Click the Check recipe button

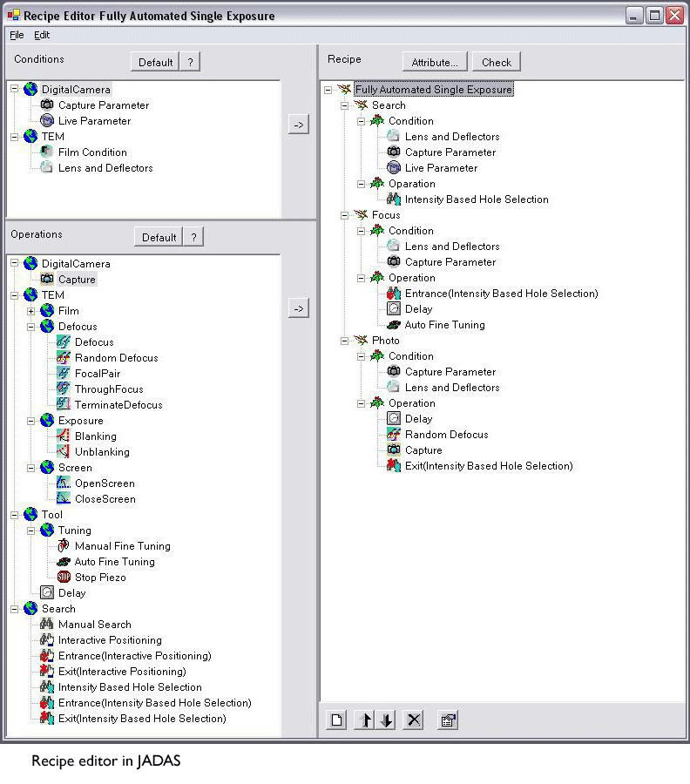point(497,62)
